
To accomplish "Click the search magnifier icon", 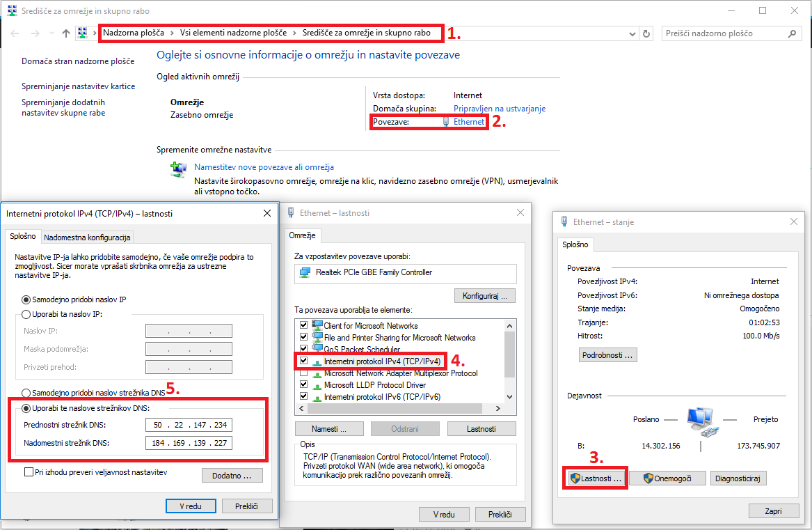I will [x=792, y=33].
